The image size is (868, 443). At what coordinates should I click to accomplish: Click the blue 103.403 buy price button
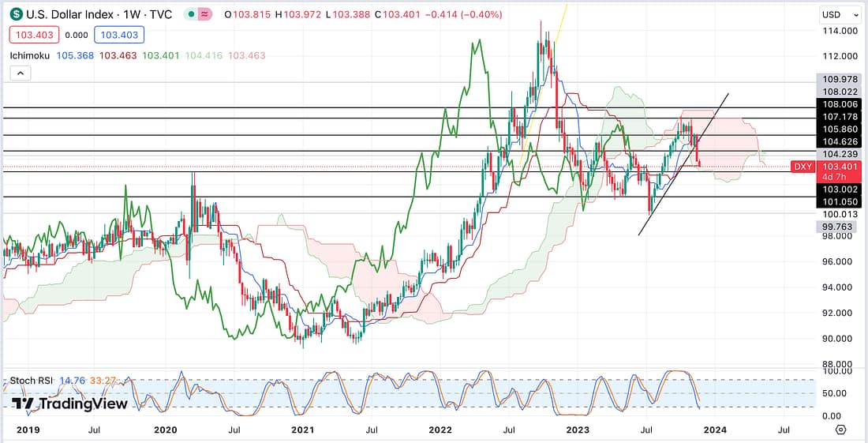118,35
